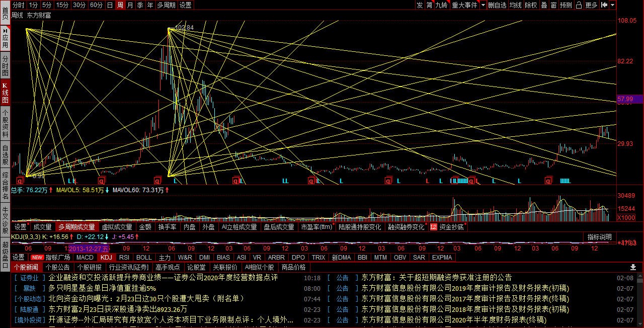Switch to 年 yearly period
Viewport: 644px width, 328px height.
pos(150,5)
